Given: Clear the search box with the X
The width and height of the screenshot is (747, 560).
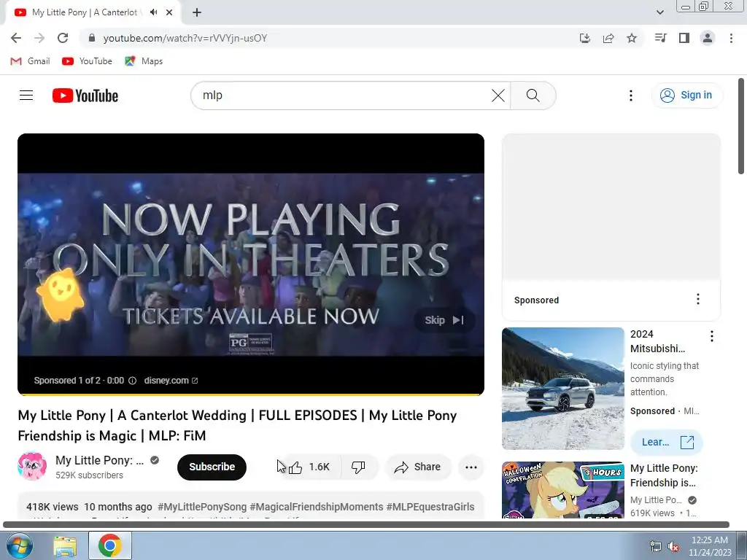Looking at the screenshot, I should pyautogui.click(x=498, y=96).
